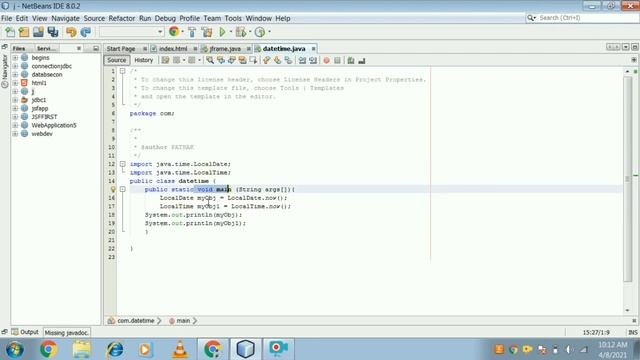Collapse the imports fold at line 12

(122, 164)
